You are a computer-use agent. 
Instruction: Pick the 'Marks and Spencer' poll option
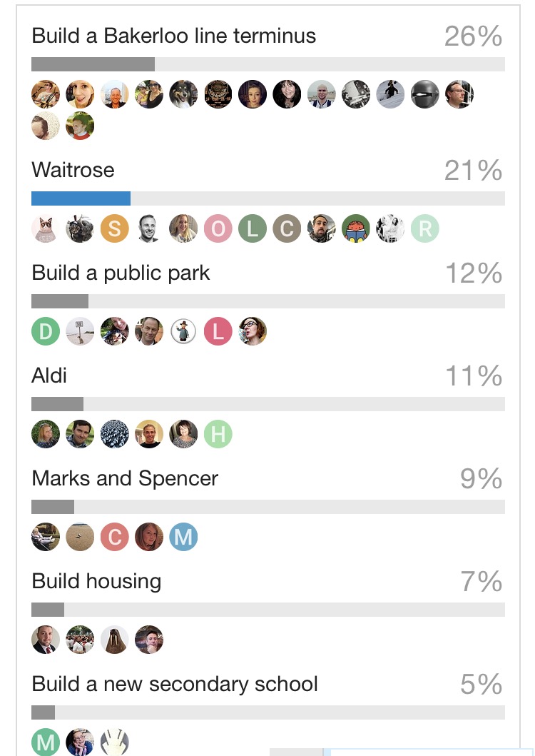coord(125,478)
